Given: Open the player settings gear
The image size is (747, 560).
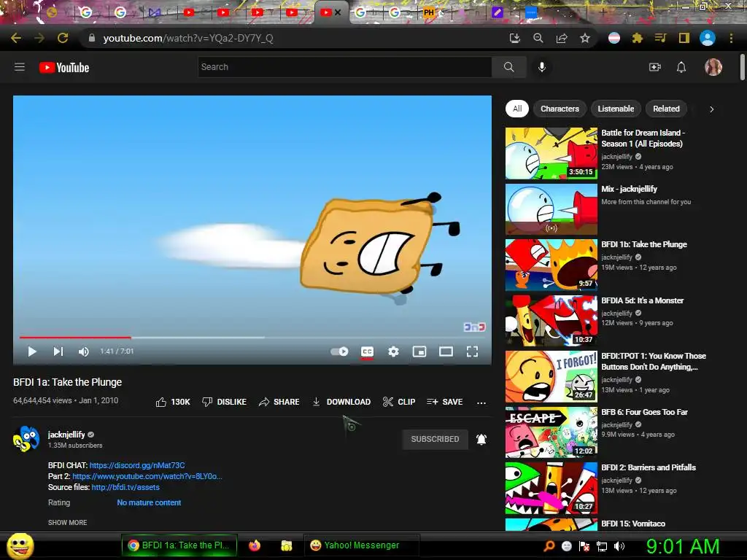Looking at the screenshot, I should 393,351.
